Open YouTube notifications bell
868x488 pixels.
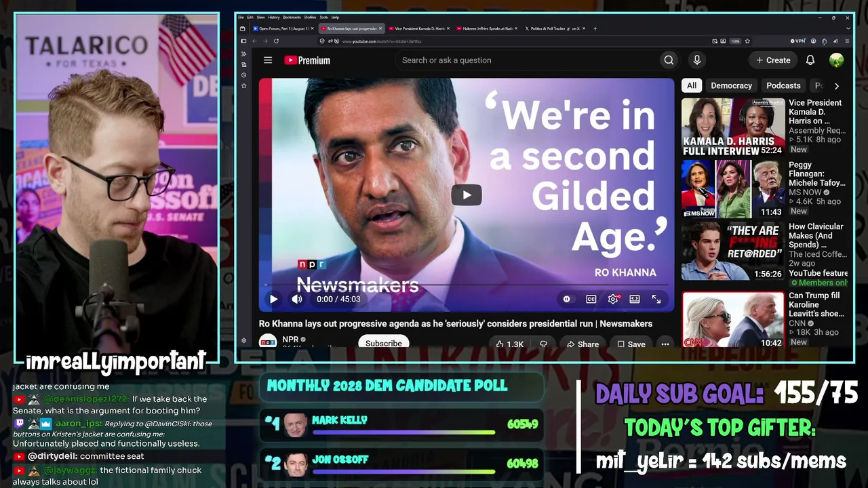click(810, 60)
